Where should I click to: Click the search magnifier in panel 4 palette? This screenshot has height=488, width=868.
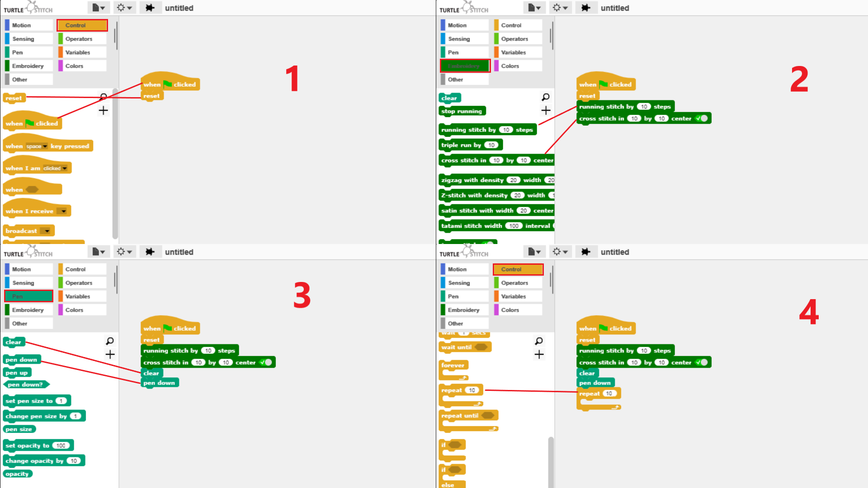click(x=539, y=341)
